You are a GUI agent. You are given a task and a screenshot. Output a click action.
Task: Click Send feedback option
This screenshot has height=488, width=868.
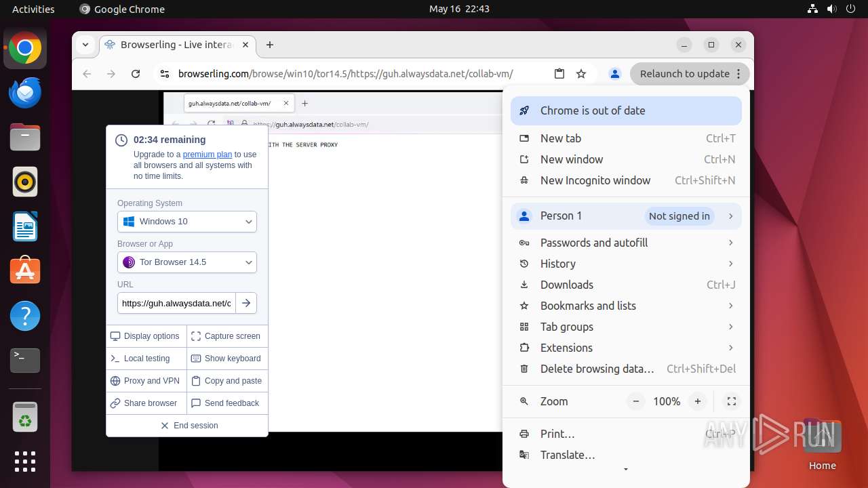227,403
